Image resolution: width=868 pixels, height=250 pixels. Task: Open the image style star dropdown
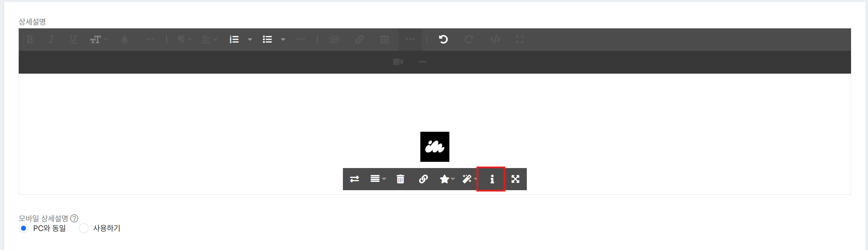(x=447, y=179)
